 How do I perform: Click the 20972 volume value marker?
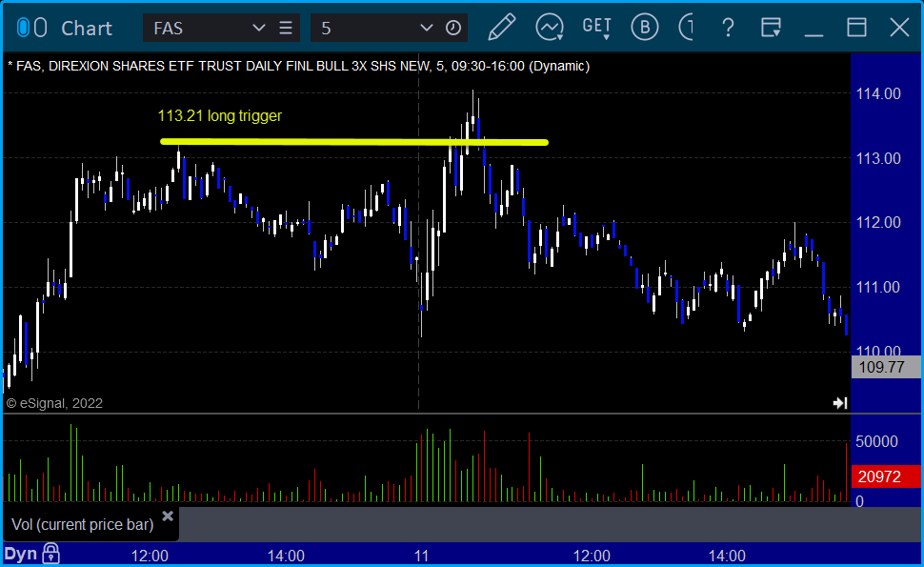click(886, 476)
